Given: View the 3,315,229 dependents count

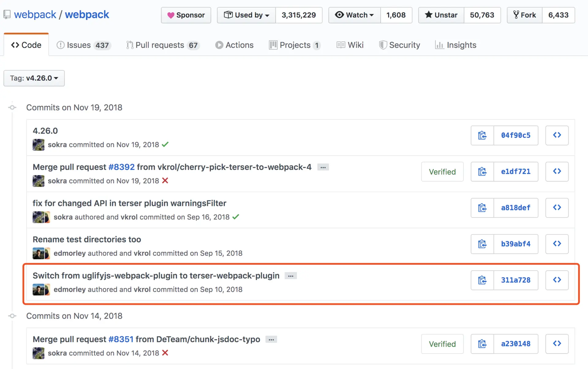Looking at the screenshot, I should [x=299, y=15].
